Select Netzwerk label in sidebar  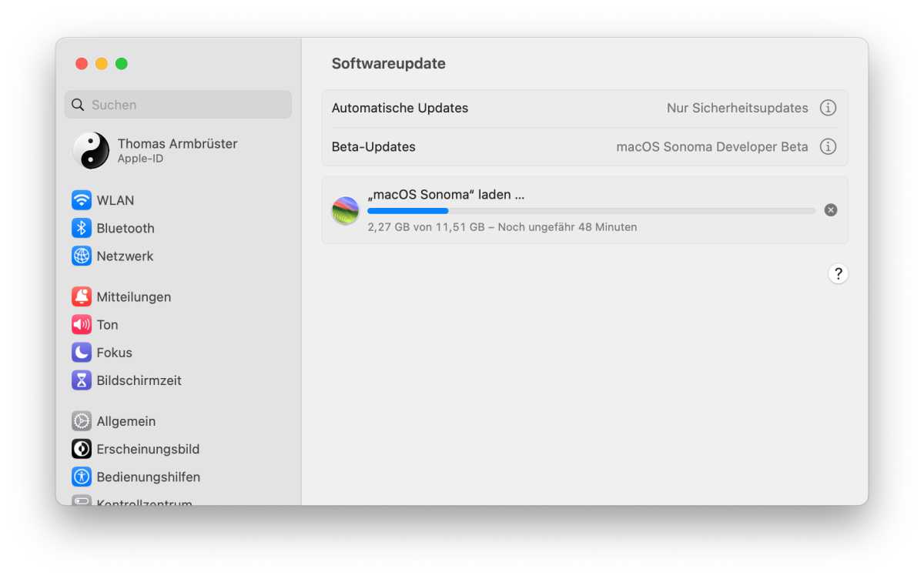pyautogui.click(x=125, y=256)
